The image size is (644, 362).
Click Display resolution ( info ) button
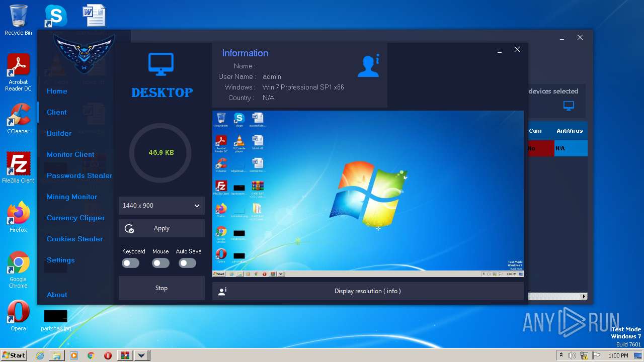coord(368,291)
